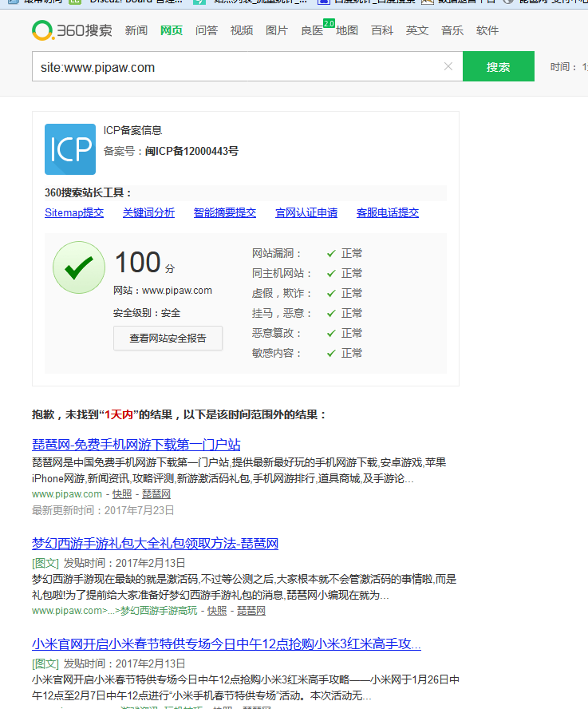Click the green 搜索 button

(499, 66)
